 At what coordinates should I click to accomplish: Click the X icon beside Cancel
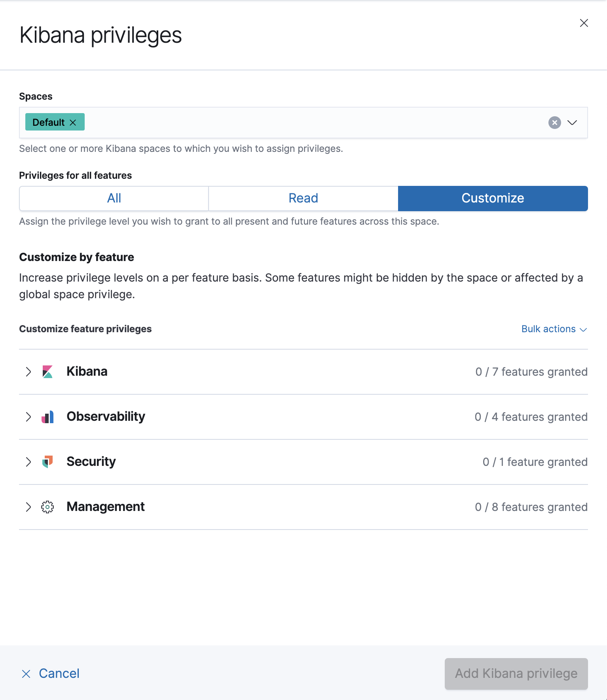[26, 674]
